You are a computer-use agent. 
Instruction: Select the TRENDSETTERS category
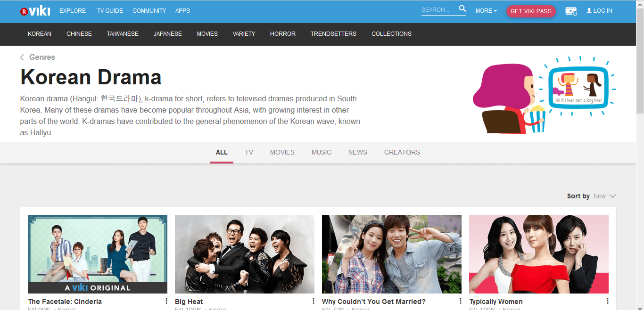pyautogui.click(x=333, y=34)
